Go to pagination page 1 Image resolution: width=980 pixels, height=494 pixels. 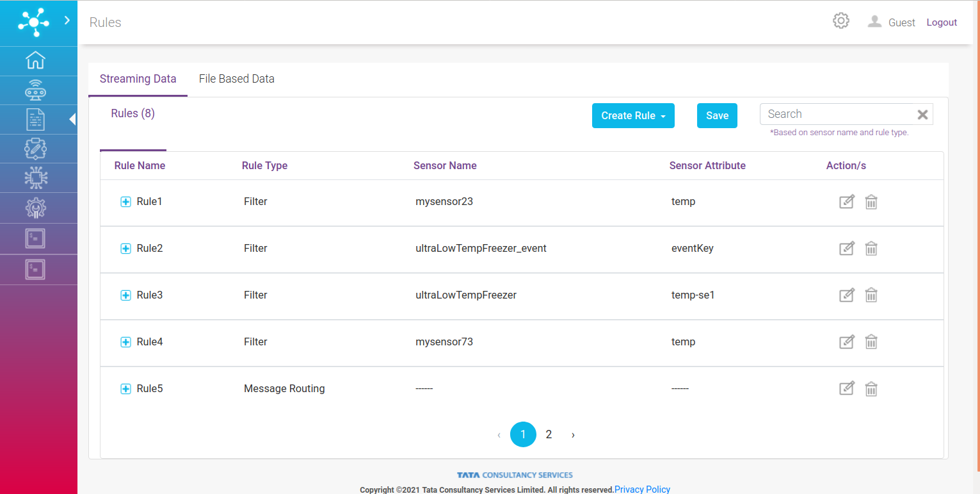[523, 434]
